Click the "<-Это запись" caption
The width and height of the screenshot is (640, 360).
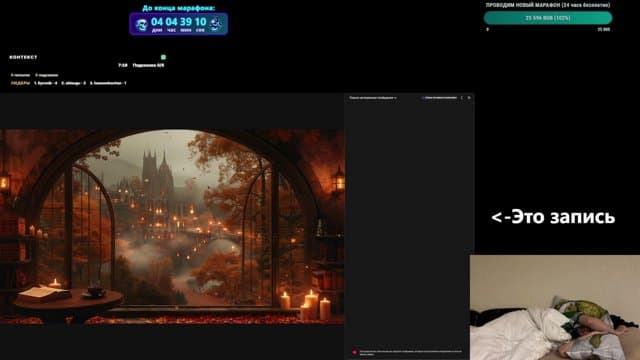[x=553, y=217]
